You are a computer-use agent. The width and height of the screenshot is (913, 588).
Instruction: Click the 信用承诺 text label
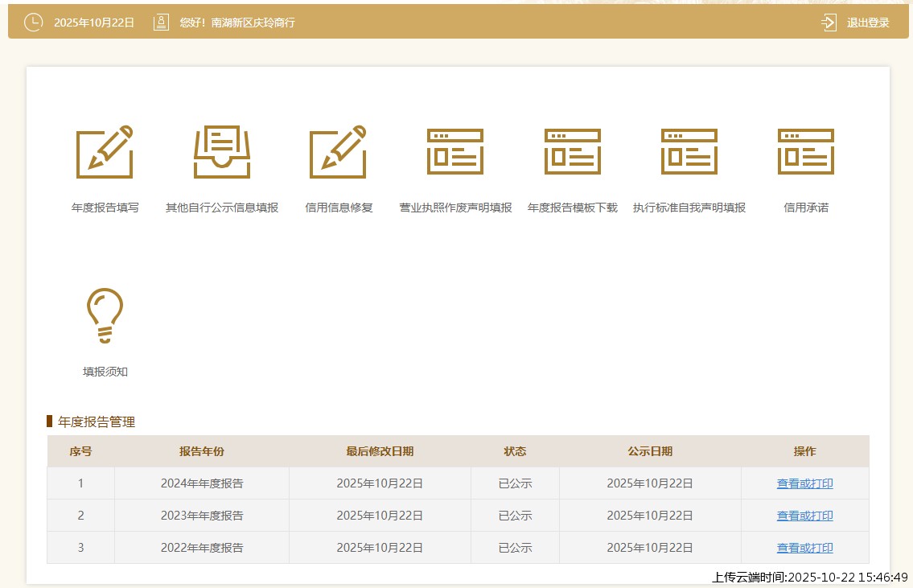coord(805,208)
